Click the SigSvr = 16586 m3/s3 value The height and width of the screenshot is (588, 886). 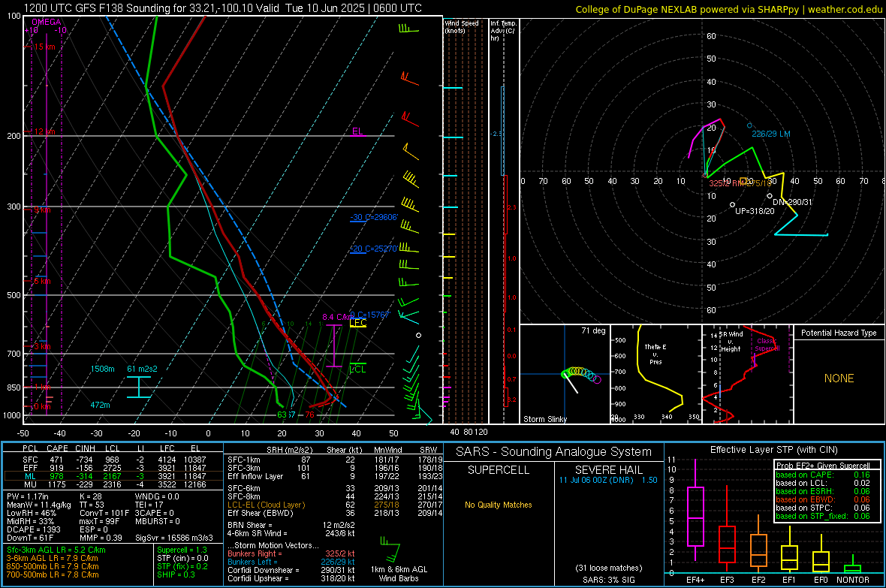pos(174,538)
